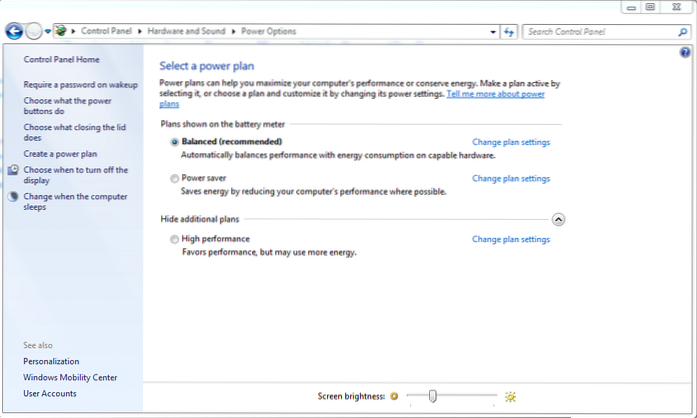Change plan settings for High performance

coord(511,239)
